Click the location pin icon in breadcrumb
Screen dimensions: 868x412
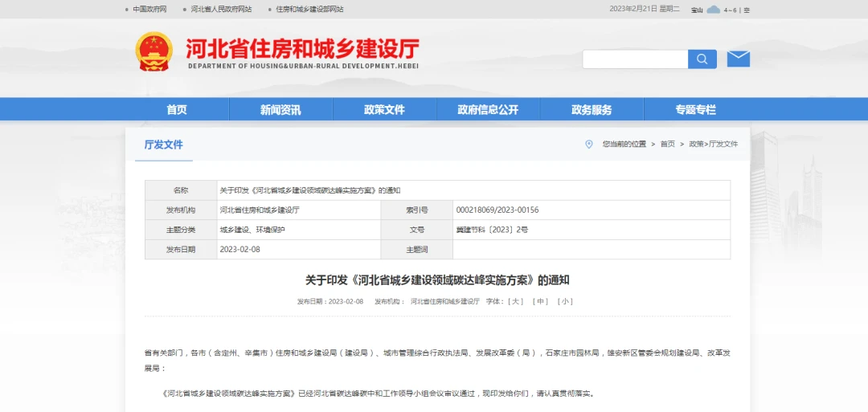[588, 145]
